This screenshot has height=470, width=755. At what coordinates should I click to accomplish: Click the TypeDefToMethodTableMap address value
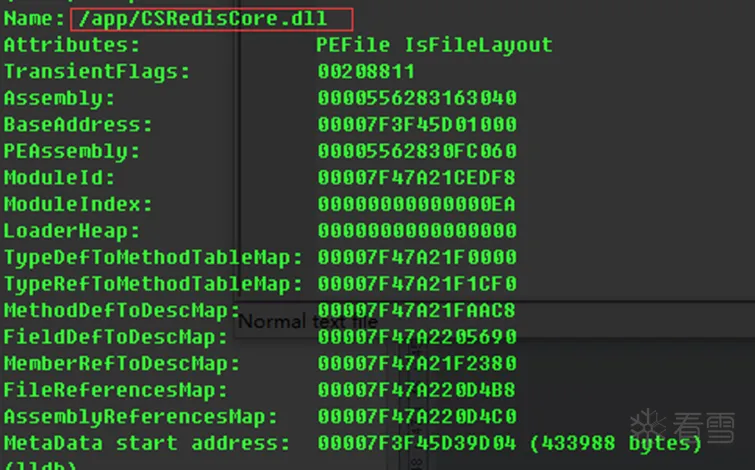(417, 257)
